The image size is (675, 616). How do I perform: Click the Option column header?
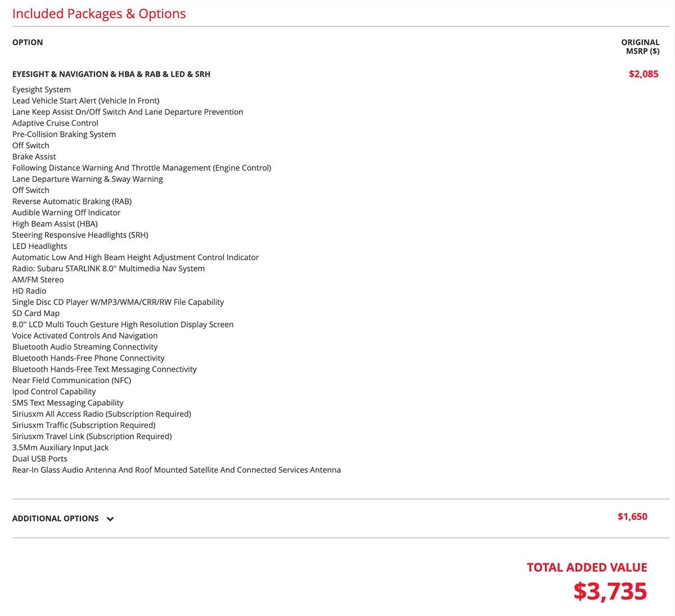(28, 42)
